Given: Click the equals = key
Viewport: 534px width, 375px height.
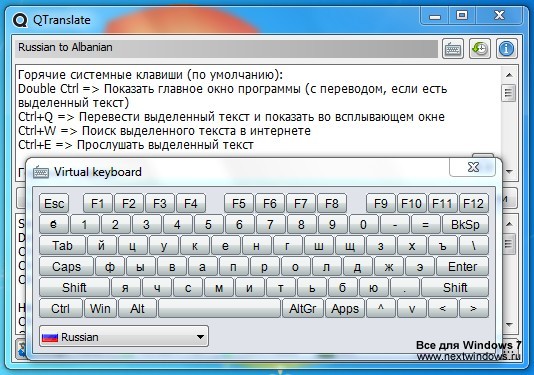Looking at the screenshot, I should coord(425,224).
